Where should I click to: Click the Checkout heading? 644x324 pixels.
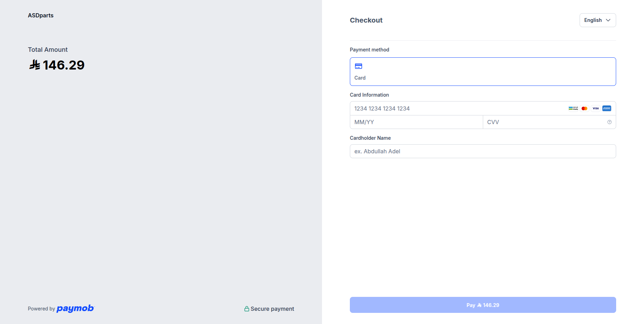pyautogui.click(x=366, y=20)
